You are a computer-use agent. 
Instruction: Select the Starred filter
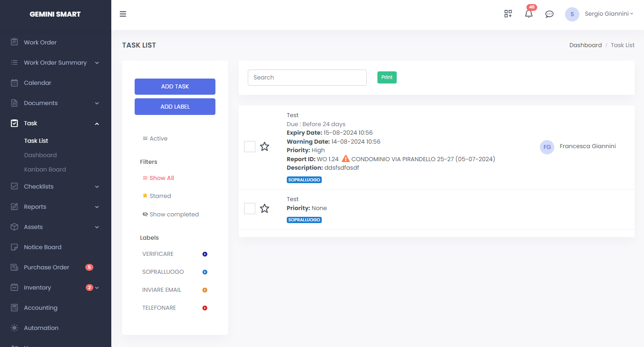pyautogui.click(x=157, y=196)
